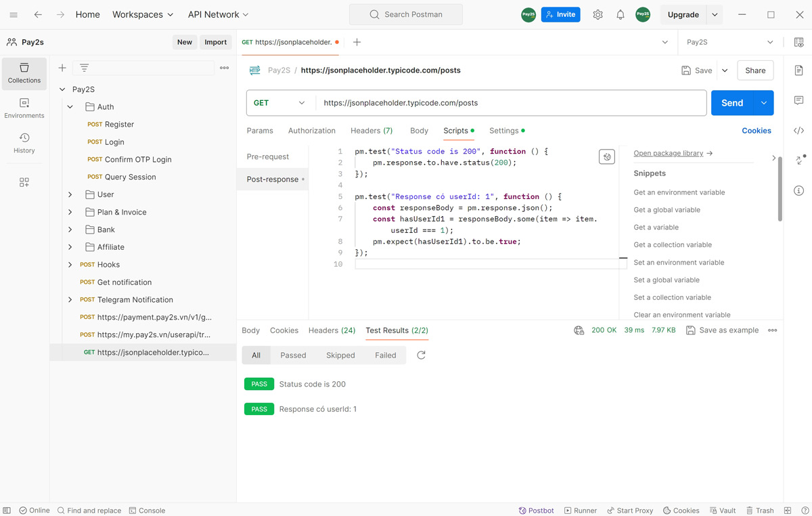The height and width of the screenshot is (516, 812).
Task: Open Postbot from the status bar
Action: 537,511
